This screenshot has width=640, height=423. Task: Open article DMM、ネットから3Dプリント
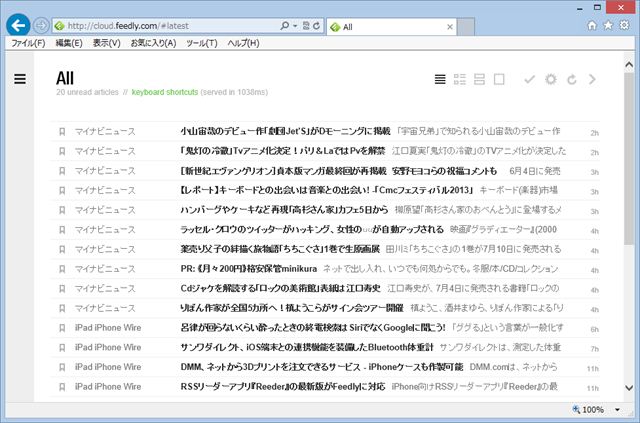322,367
